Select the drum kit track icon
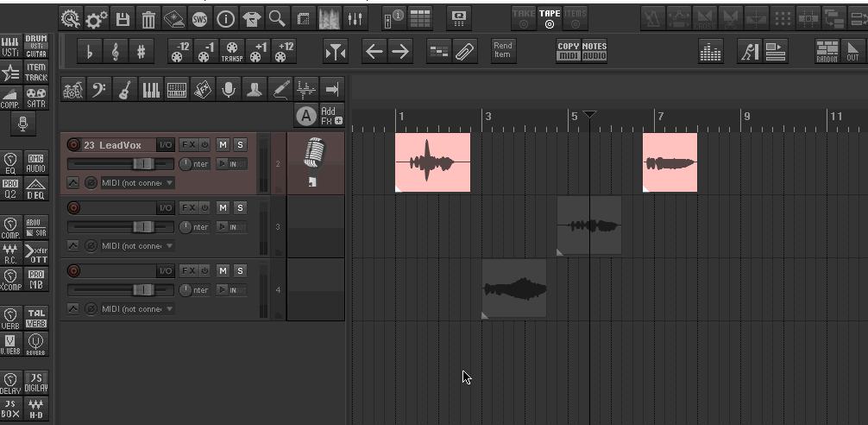Viewport: 868px width, 425px height. coord(73,89)
